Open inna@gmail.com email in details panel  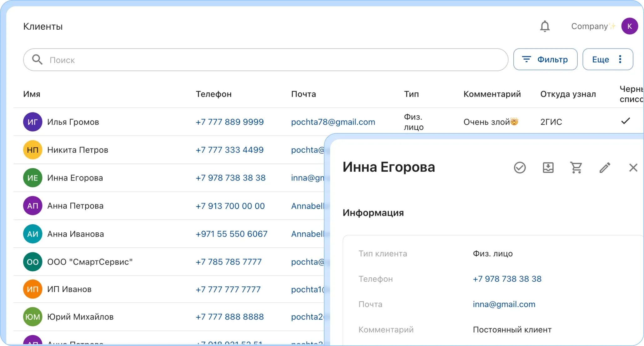click(x=504, y=304)
